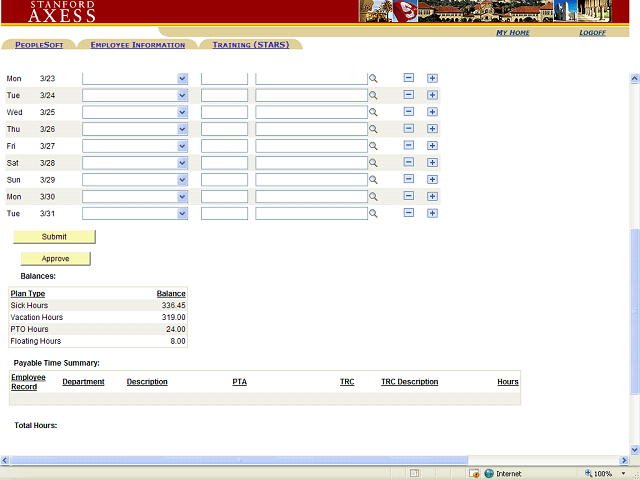The height and width of the screenshot is (480, 640).
Task: Expand the dropdown on the Fri 3/27 row
Action: (x=182, y=146)
